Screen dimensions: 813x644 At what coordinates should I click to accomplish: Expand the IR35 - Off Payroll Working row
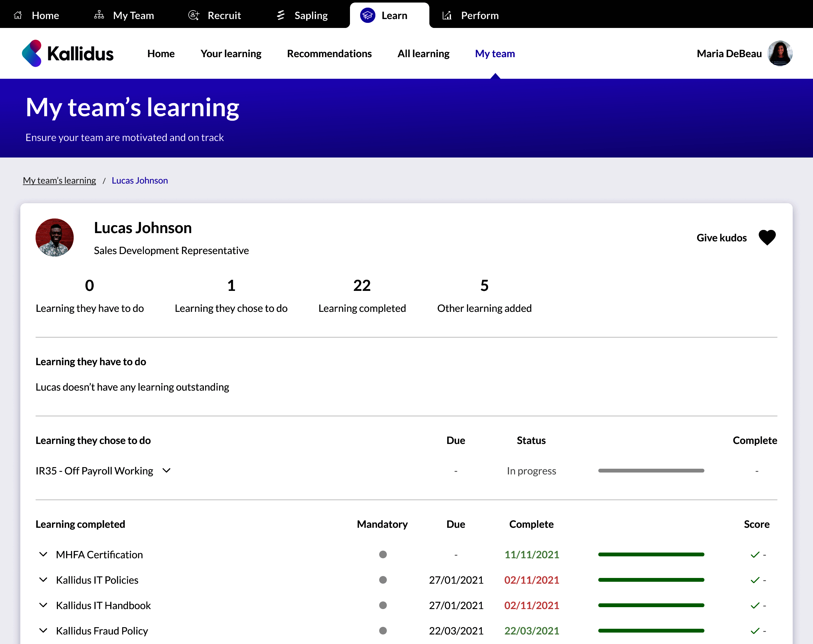click(167, 471)
